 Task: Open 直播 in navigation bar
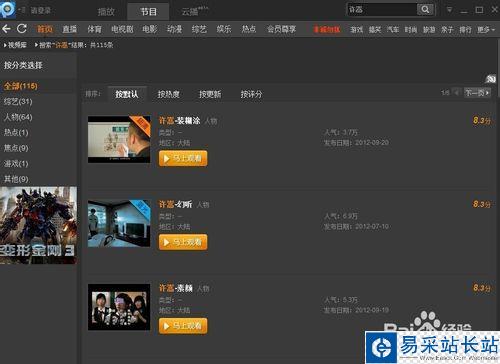(70, 29)
